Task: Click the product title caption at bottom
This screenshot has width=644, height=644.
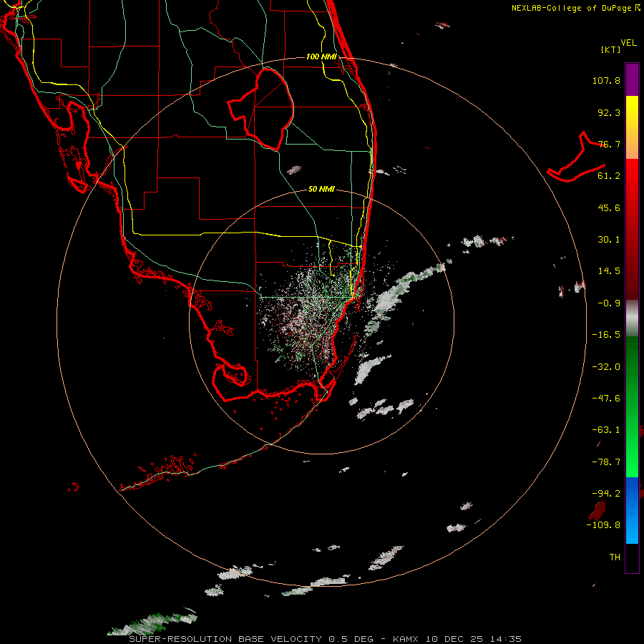Action: click(326, 639)
